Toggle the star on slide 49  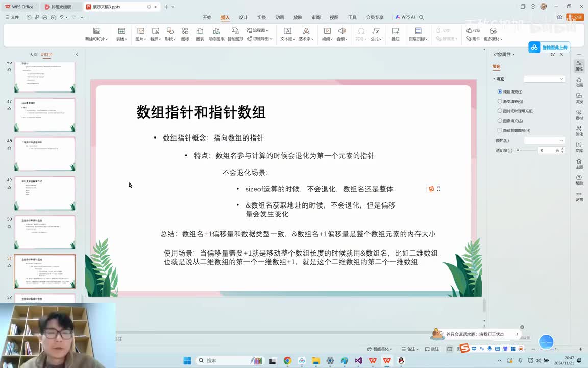[9, 188]
